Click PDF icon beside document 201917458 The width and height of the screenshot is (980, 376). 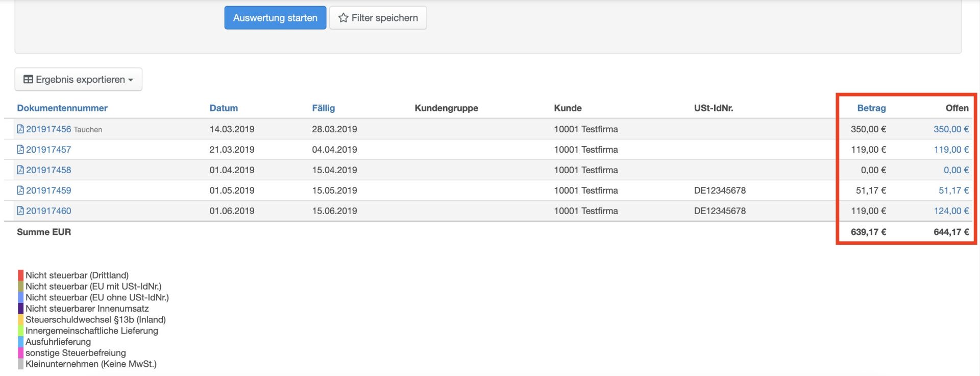(x=20, y=170)
